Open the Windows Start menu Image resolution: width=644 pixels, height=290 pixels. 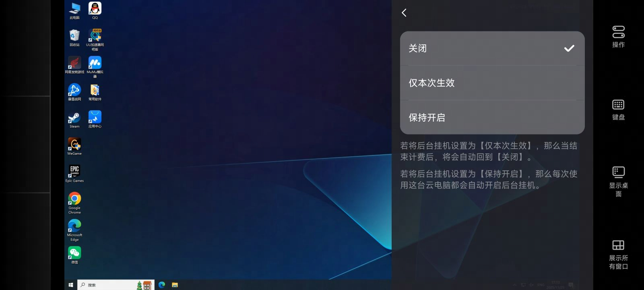(71, 285)
